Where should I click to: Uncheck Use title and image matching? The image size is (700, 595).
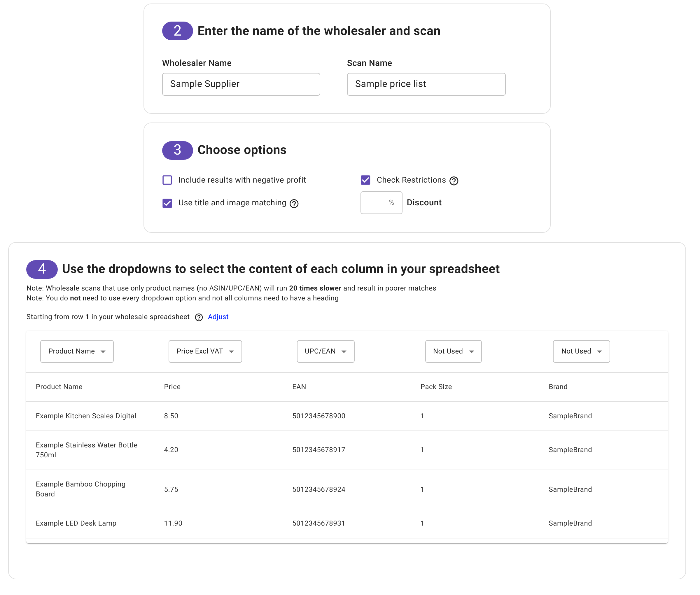click(x=167, y=203)
